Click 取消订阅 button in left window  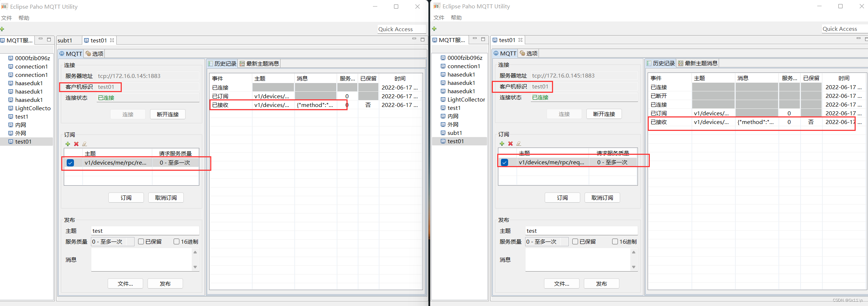[x=166, y=198]
